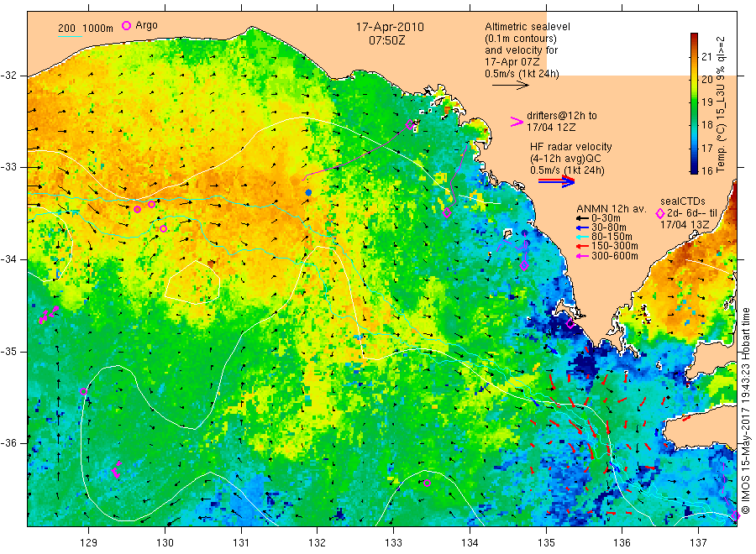This screenshot has height=554, width=756.
Task: Click the red and blue HF radar arrow
Action: point(557,181)
